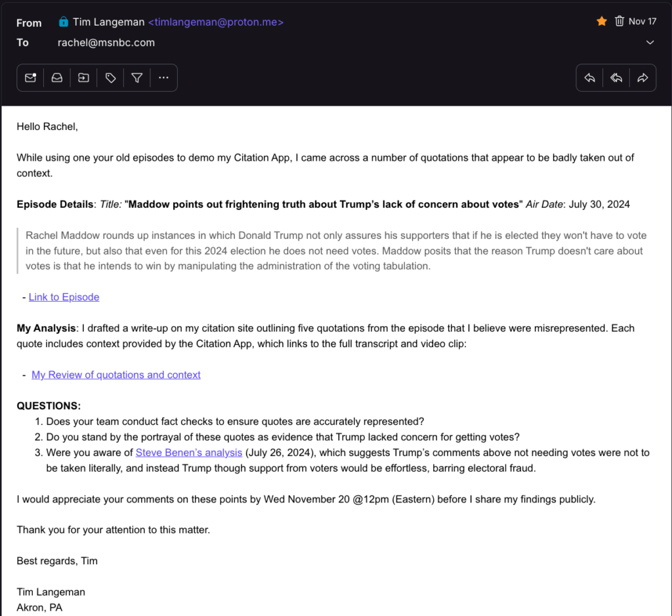Open "My Review of quotations and context" link
Viewport: 672px width, 616px height.
pos(116,375)
